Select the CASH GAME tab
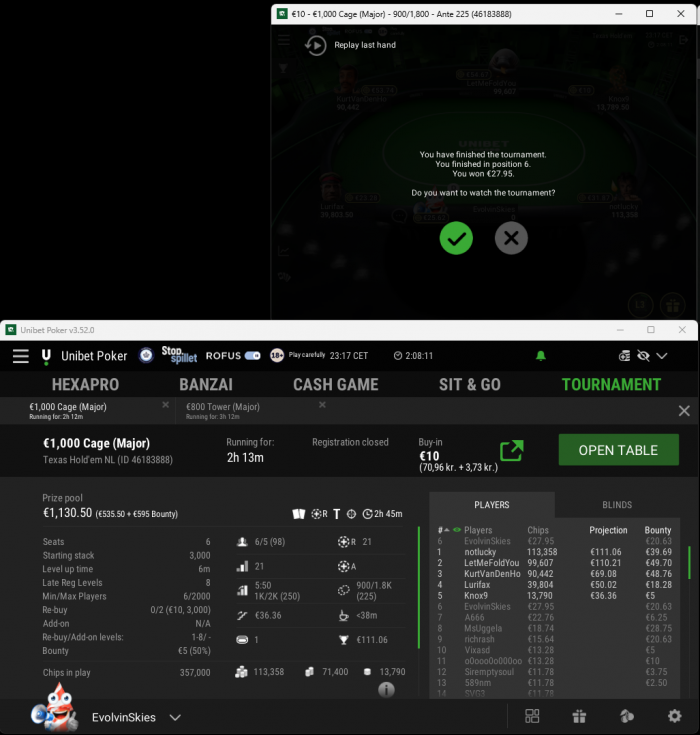 tap(336, 385)
